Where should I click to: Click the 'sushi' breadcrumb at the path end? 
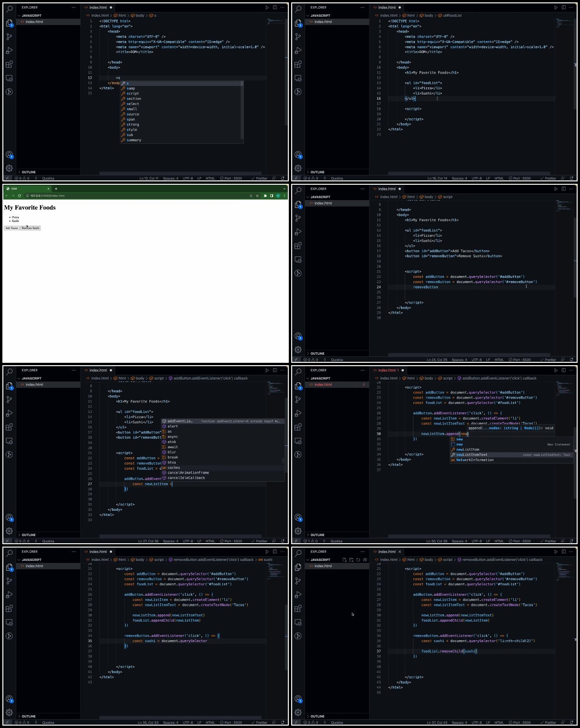click(266, 559)
